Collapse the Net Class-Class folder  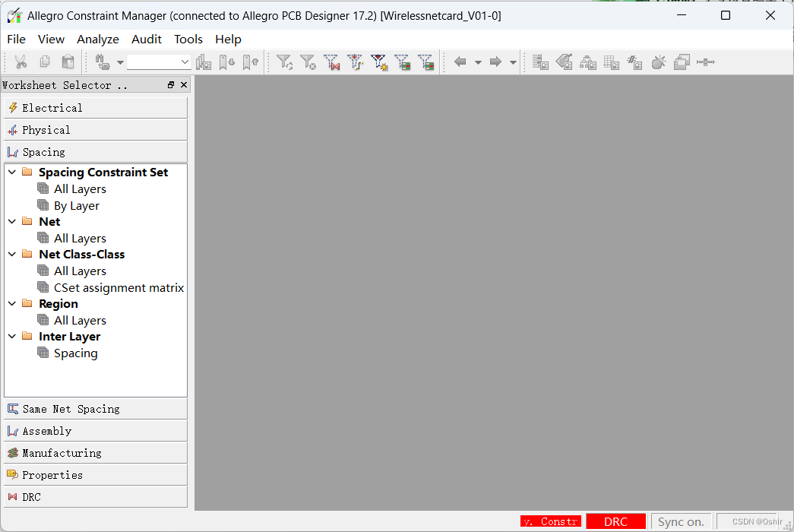click(x=12, y=255)
